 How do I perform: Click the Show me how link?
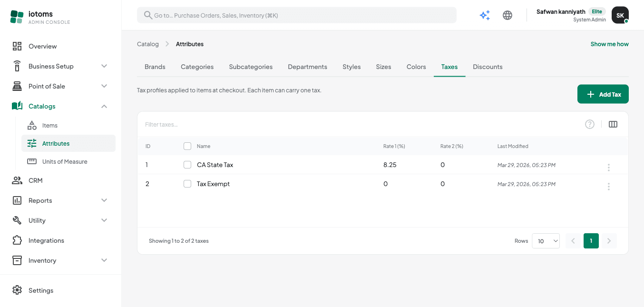609,44
